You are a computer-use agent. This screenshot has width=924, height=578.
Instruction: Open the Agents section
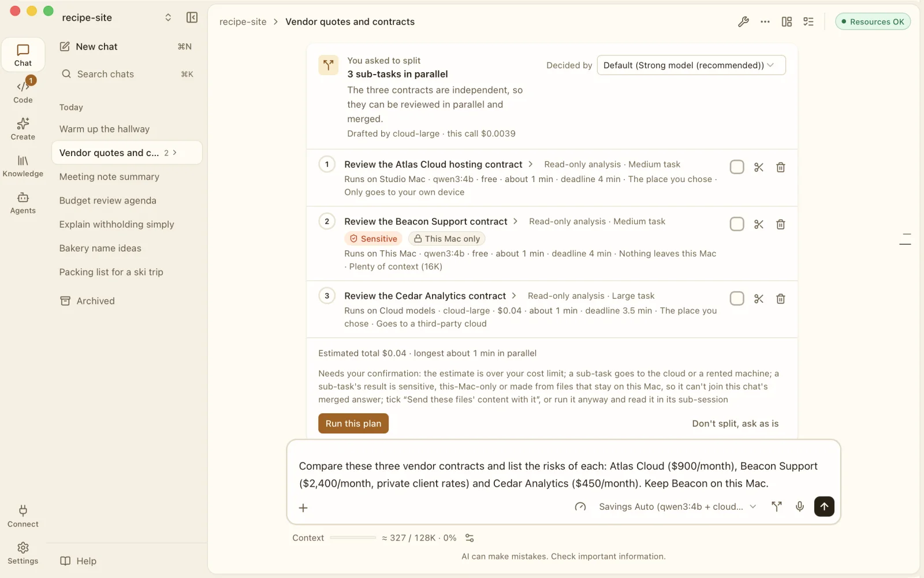[x=23, y=203]
